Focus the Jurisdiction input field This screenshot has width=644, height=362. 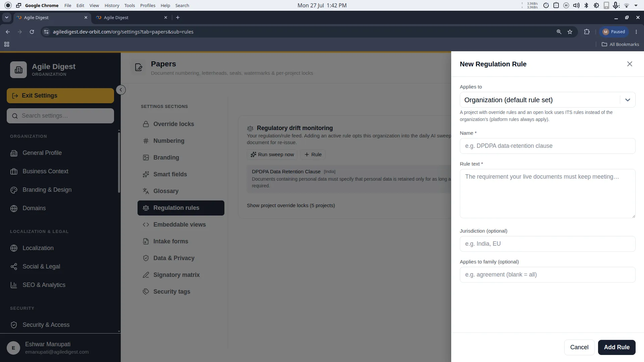[547, 244]
